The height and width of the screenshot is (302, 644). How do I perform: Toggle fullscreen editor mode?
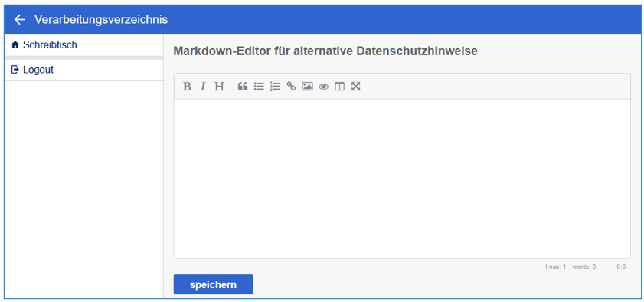(355, 87)
